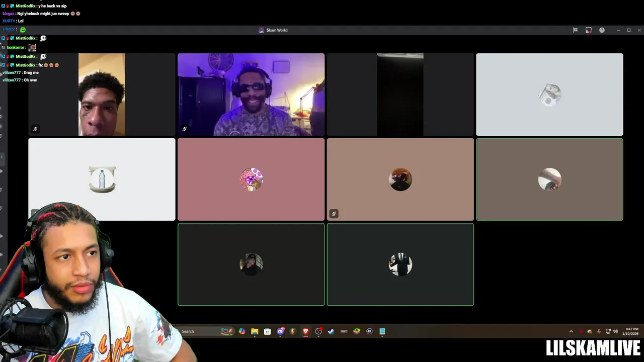
Task: Click the water bottle avatar tile
Action: pos(102,179)
